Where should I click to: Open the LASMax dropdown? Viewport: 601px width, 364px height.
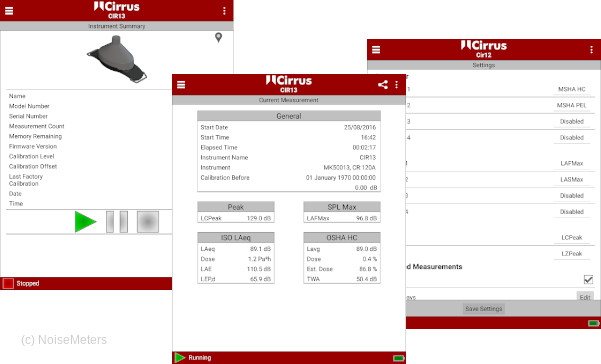571,179
